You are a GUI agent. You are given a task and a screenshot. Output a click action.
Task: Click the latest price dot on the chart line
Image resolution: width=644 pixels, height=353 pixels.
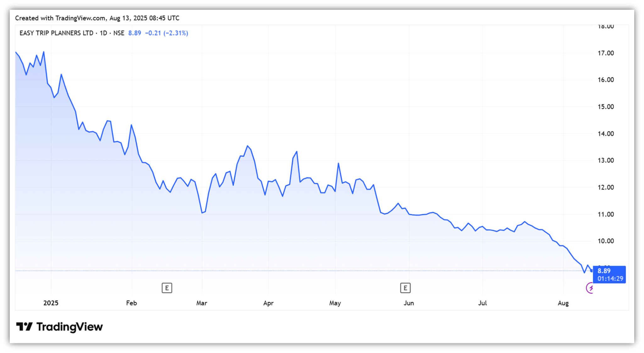pos(591,270)
